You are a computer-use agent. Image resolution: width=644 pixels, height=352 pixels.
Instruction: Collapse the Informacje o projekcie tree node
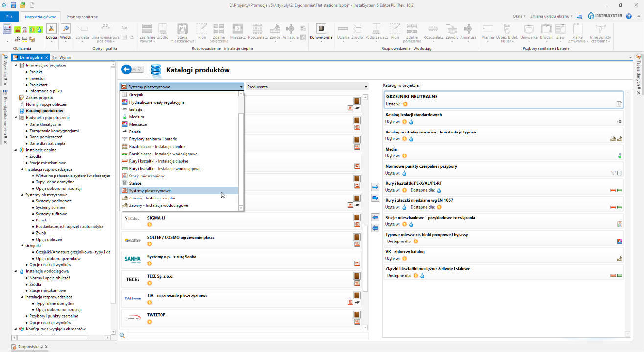click(16, 66)
